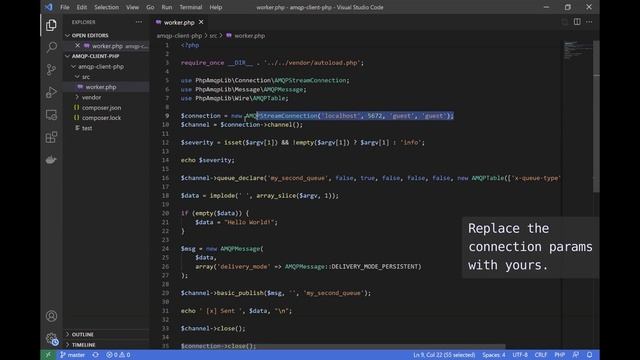Open the Go menu
640x360 pixels.
(150, 7)
